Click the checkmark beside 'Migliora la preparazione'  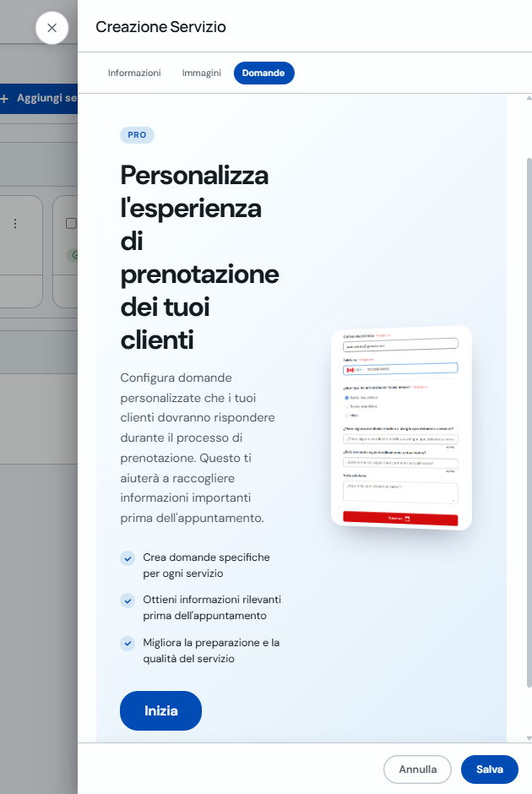128,644
